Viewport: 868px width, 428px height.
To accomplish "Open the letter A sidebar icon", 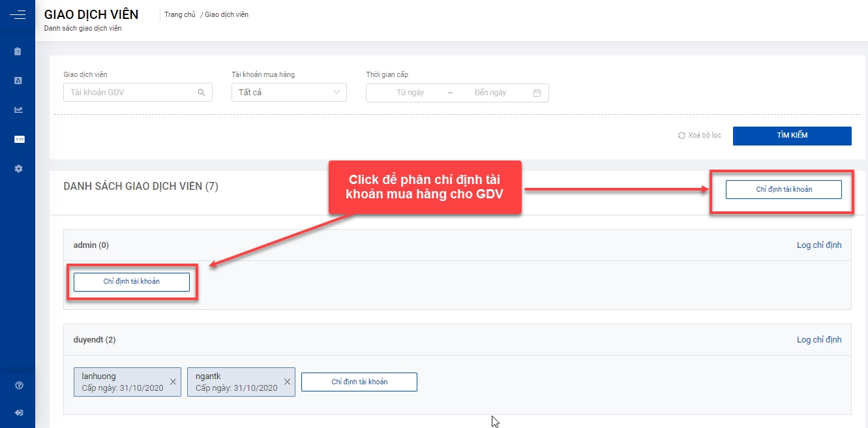I will pos(18,81).
